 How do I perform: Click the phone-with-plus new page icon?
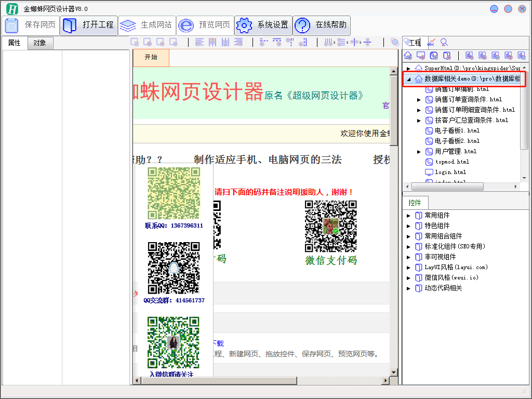coord(434,55)
